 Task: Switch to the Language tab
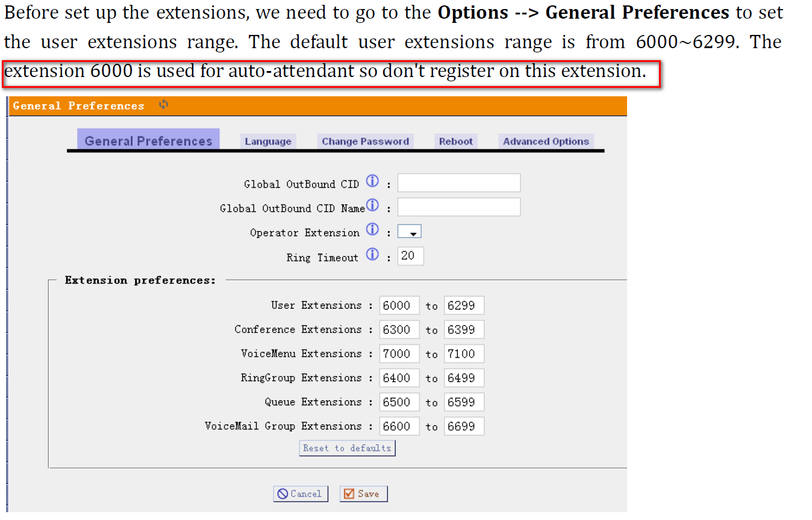[x=268, y=141]
